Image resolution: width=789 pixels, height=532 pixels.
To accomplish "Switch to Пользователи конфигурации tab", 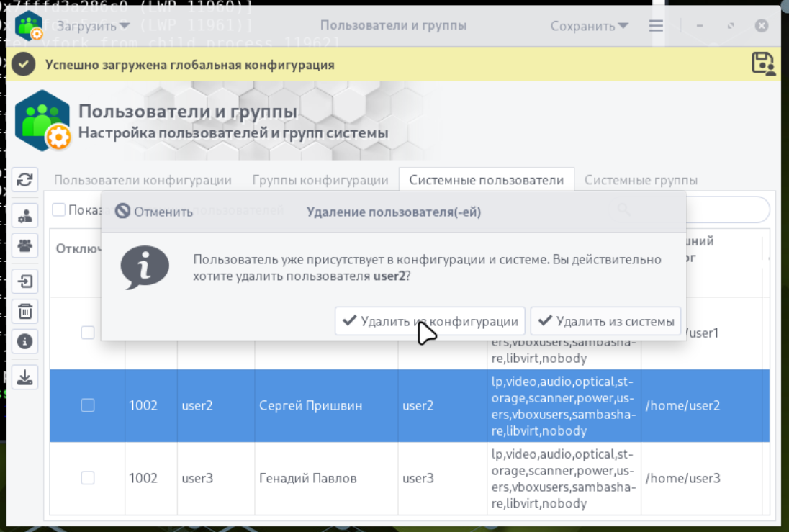I will (143, 180).
